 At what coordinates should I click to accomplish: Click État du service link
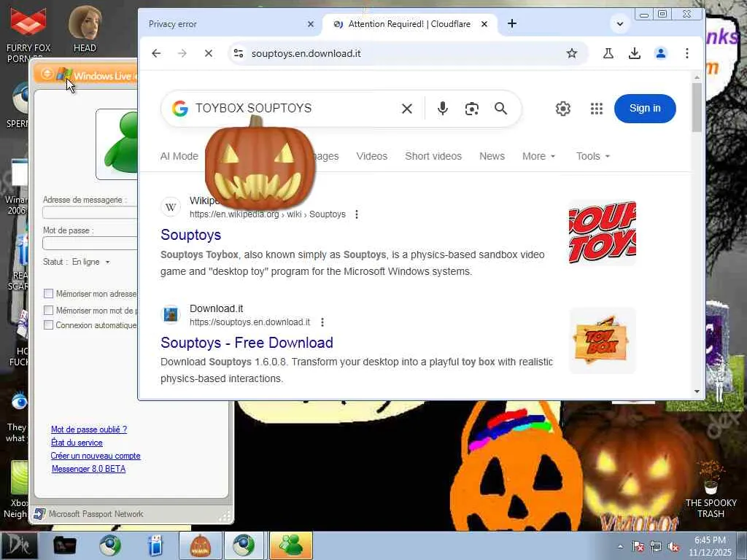tap(77, 443)
